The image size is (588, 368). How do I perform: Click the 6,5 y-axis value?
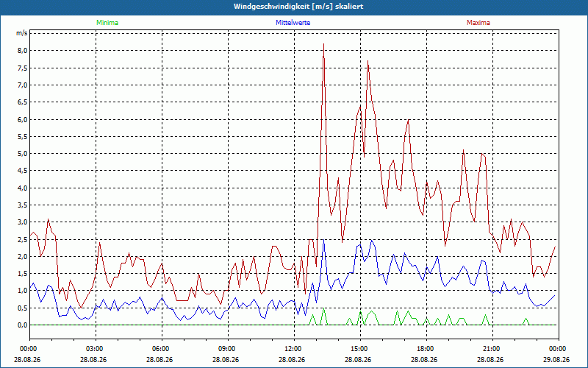click(23, 102)
